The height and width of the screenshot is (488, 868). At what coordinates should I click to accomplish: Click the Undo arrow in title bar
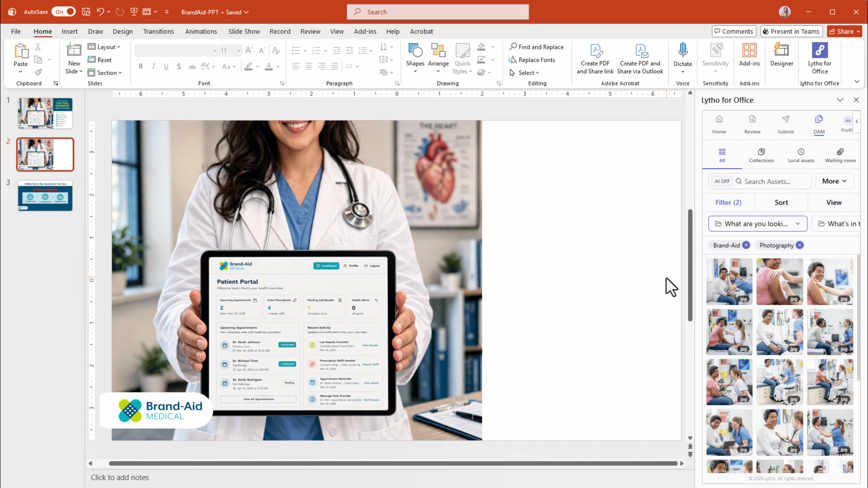(x=100, y=12)
